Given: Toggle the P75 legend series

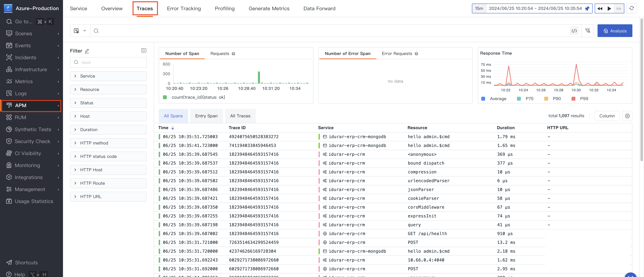Looking at the screenshot, I should (x=525, y=99).
